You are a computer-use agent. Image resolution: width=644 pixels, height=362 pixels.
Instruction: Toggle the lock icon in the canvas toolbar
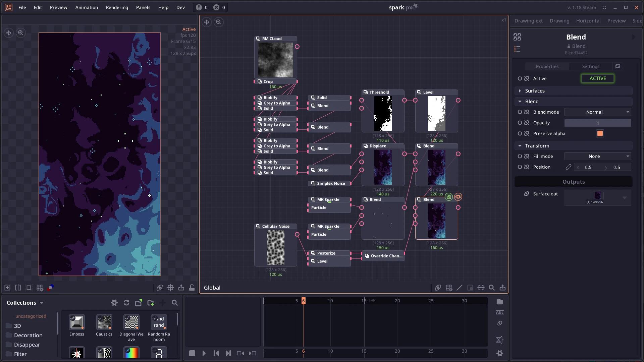192,288
